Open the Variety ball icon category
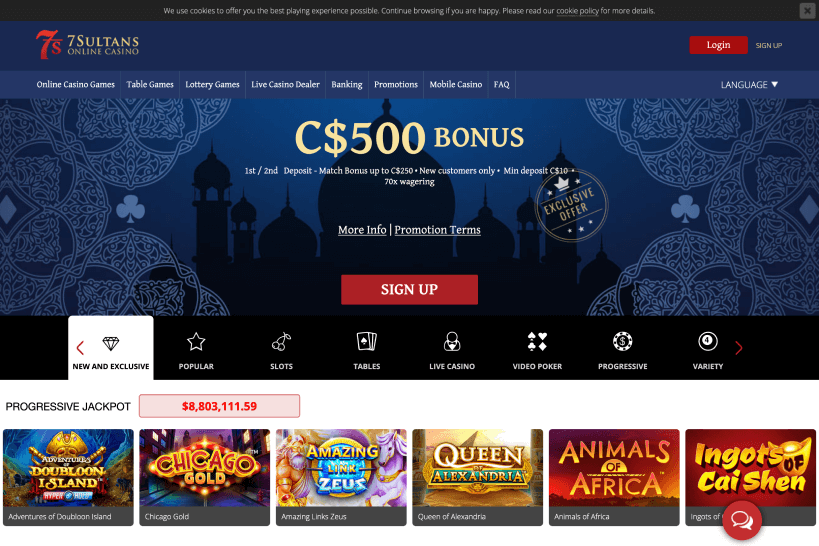Image resolution: width=819 pixels, height=546 pixels. click(708, 348)
